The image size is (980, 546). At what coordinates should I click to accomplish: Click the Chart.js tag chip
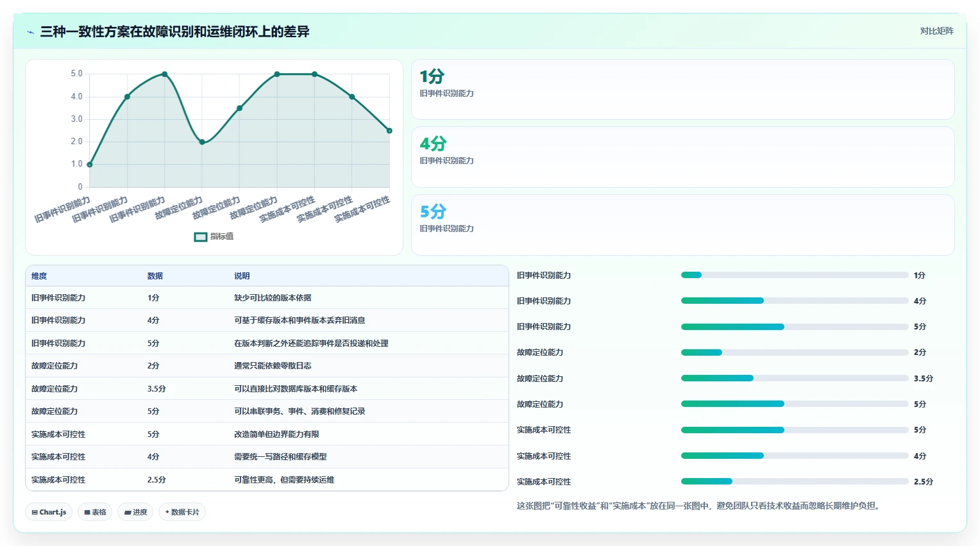pos(49,512)
